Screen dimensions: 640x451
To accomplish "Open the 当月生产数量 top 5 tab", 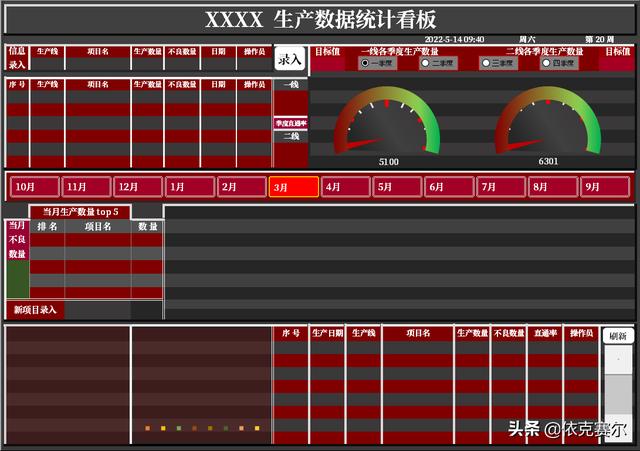I will click(x=80, y=212).
